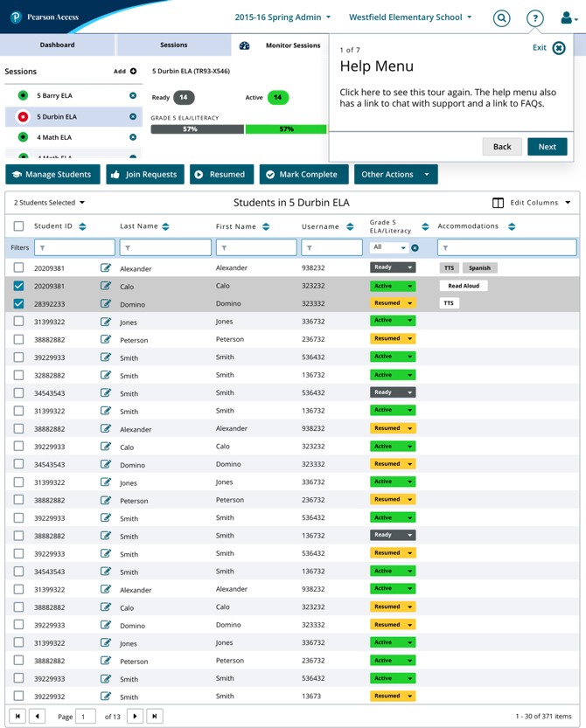Clear the Grade 5 ELA/Literacy status filter
This screenshot has width=586, height=728.
click(415, 248)
